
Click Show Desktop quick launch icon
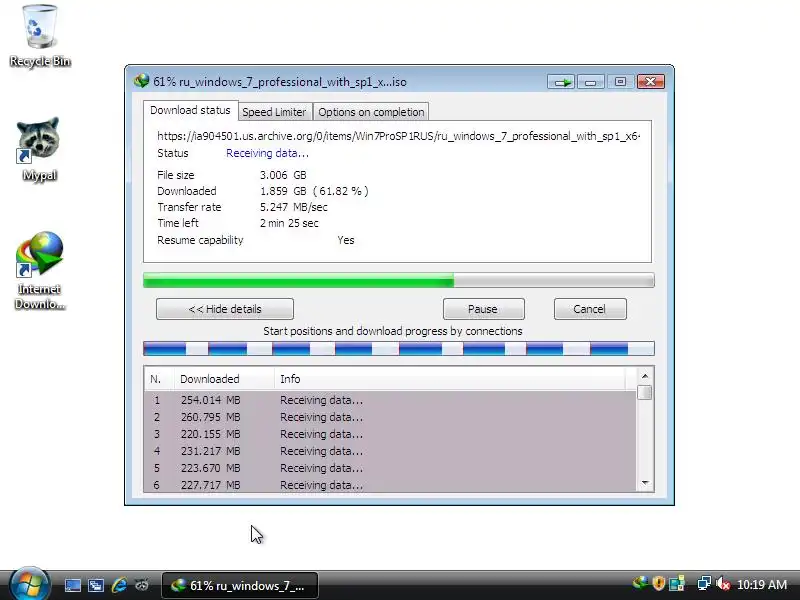coord(72,585)
